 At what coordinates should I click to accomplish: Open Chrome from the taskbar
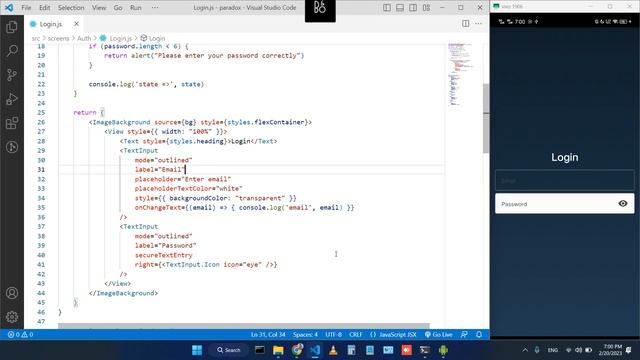pos(297,350)
